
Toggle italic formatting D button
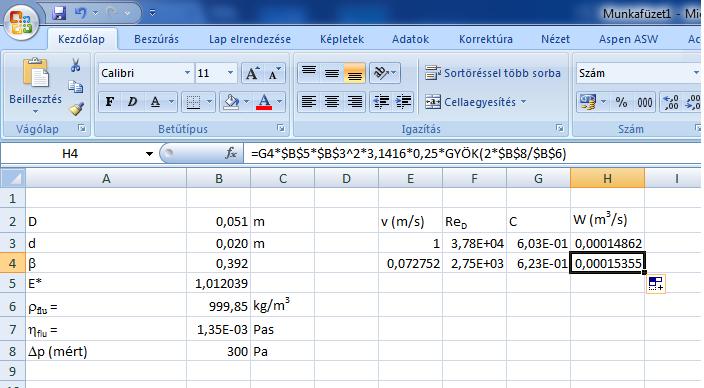point(132,102)
